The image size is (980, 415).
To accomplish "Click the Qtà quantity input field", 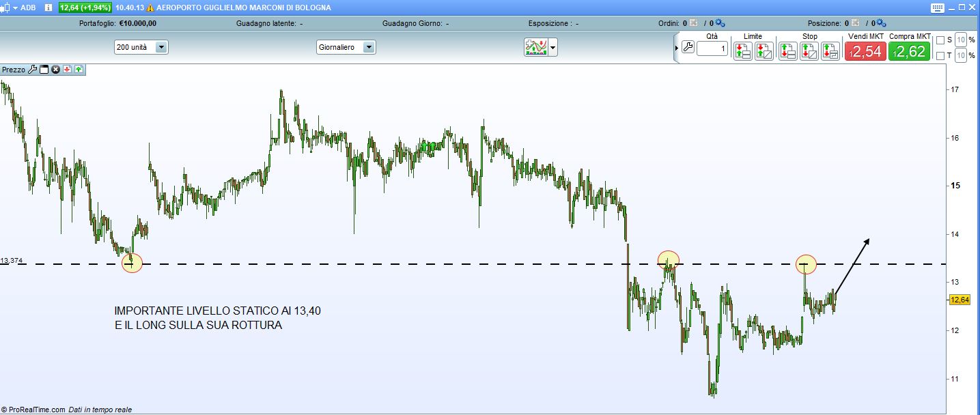I will [x=712, y=48].
